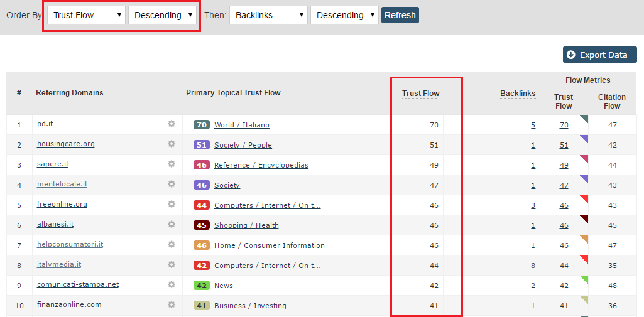Open settings gear for freeonline.org
Viewport: 644px width, 317px height.
click(172, 204)
